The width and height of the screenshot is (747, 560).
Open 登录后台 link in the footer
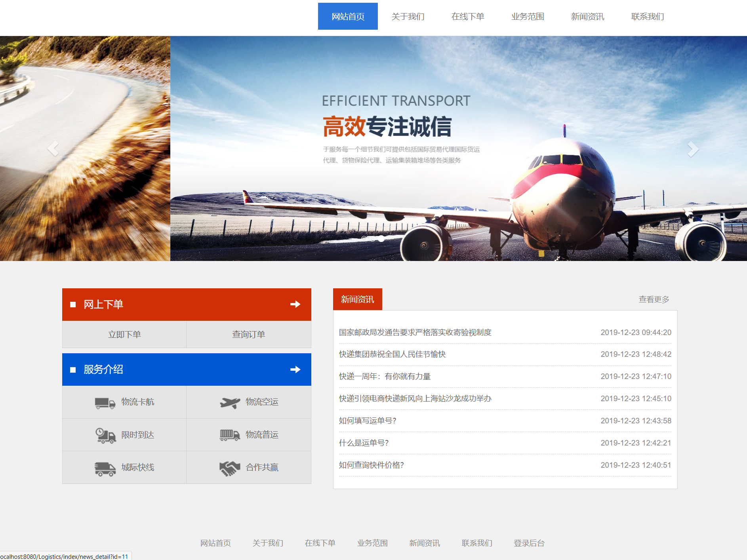tap(529, 543)
